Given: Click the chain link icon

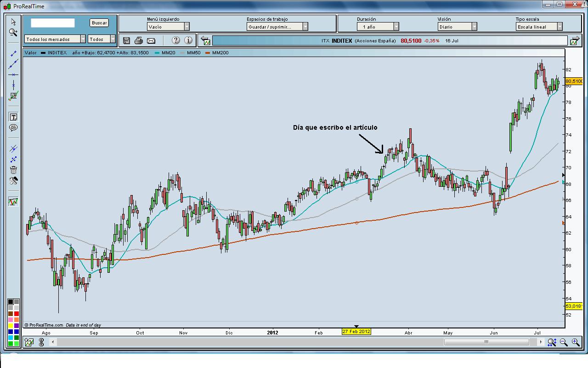Looking at the screenshot, I should point(41,342).
